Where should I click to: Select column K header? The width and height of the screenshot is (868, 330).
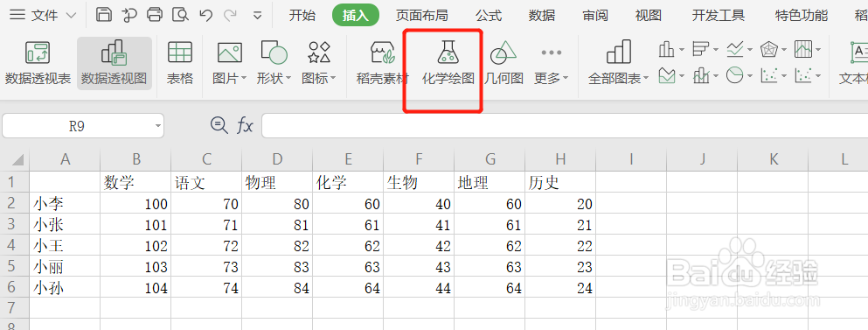(774, 159)
